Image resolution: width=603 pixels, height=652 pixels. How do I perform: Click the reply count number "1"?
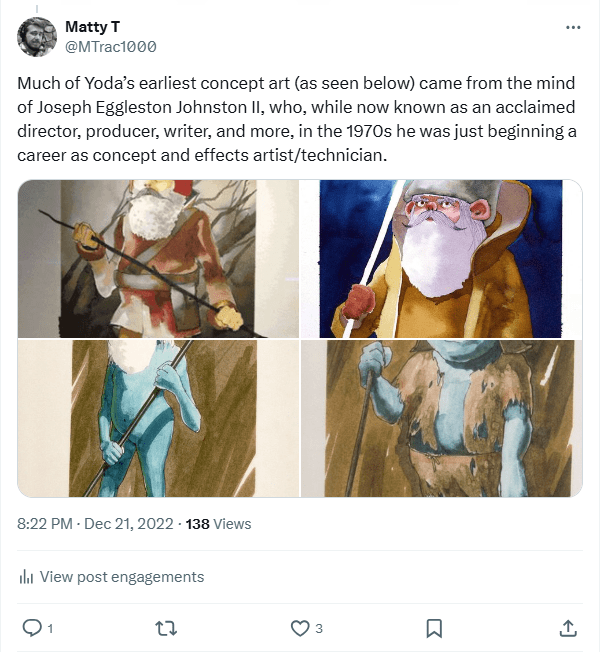[x=50, y=629]
